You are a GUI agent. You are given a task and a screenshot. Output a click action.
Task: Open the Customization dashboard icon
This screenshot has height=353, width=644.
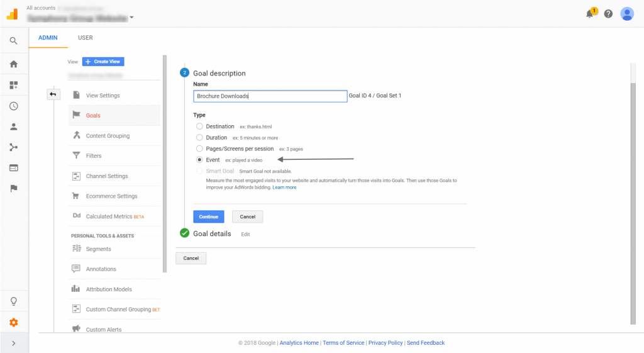tap(13, 85)
